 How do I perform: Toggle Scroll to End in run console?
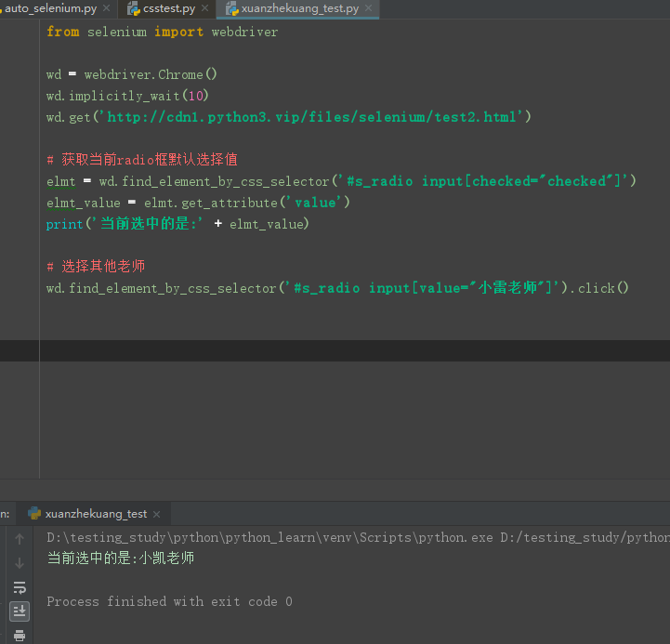pos(20,611)
